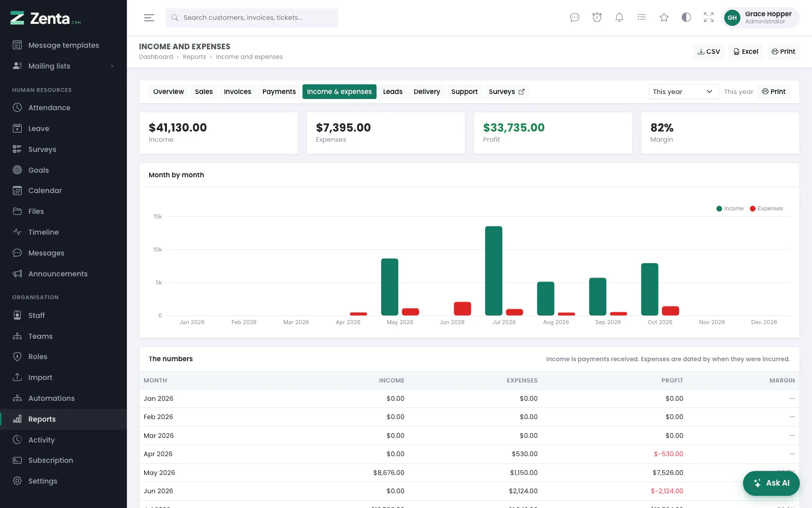Click the Apr 2026 row label
The height and width of the screenshot is (508, 812).
coord(158,454)
